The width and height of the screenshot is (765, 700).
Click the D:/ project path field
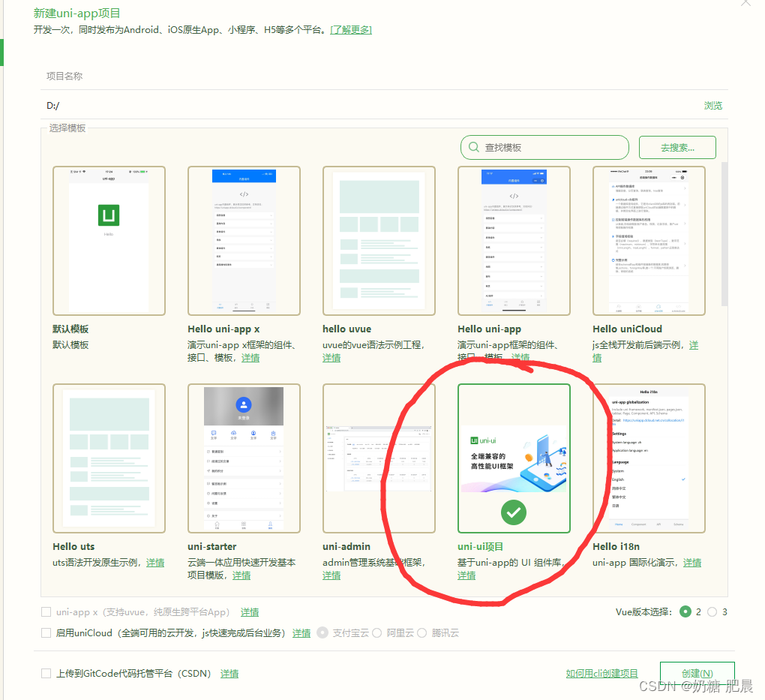point(370,106)
